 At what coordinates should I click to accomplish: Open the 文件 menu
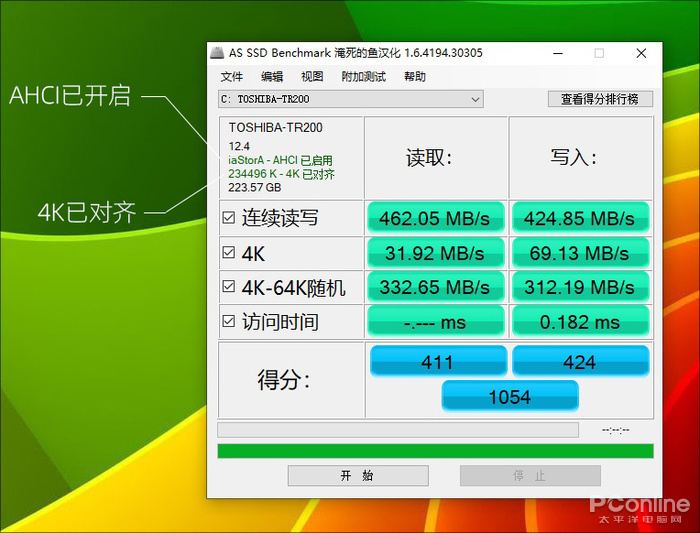coord(232,76)
